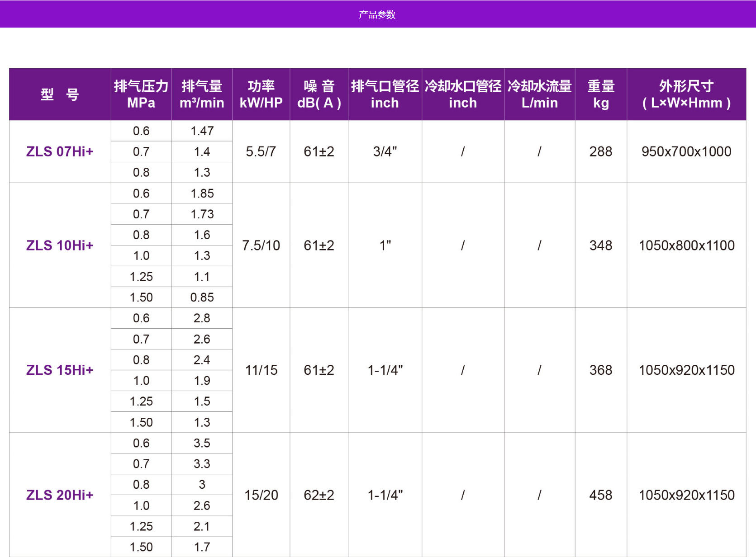Click the 1.85 air flow value
The image size is (756, 557).
click(202, 194)
